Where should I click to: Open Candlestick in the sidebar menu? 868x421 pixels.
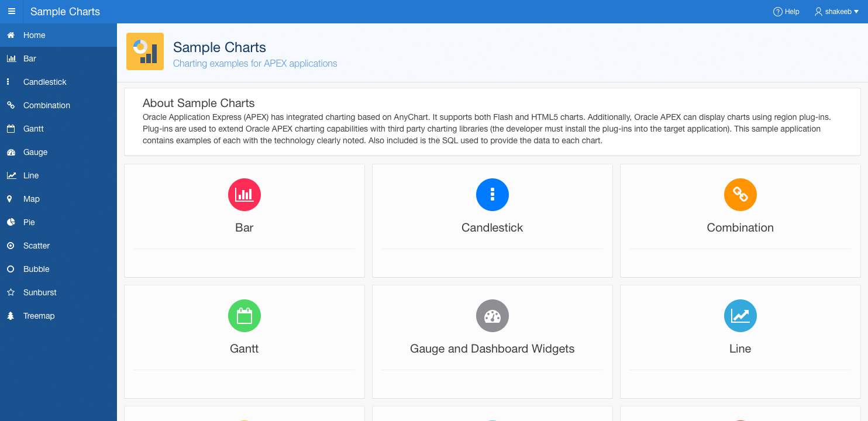(x=44, y=82)
